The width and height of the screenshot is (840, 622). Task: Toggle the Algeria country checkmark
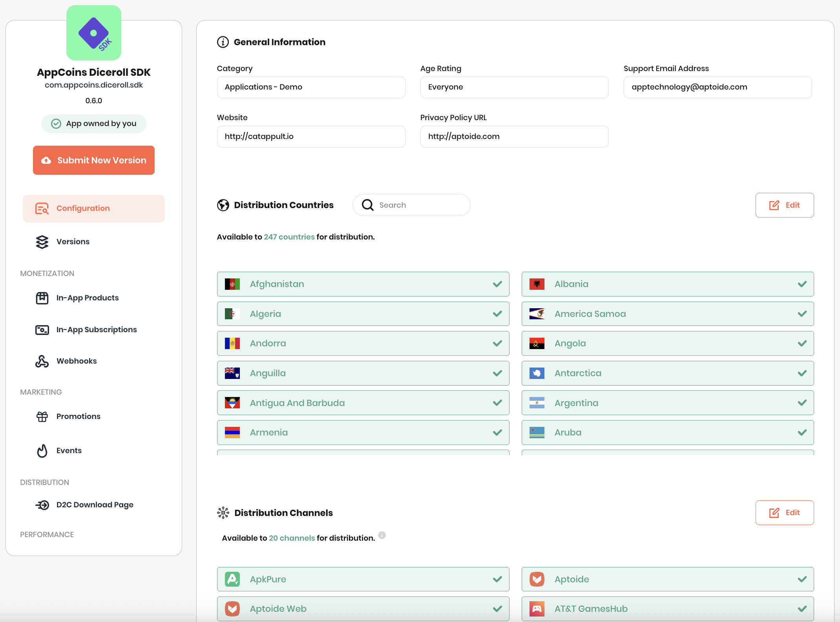[498, 314]
